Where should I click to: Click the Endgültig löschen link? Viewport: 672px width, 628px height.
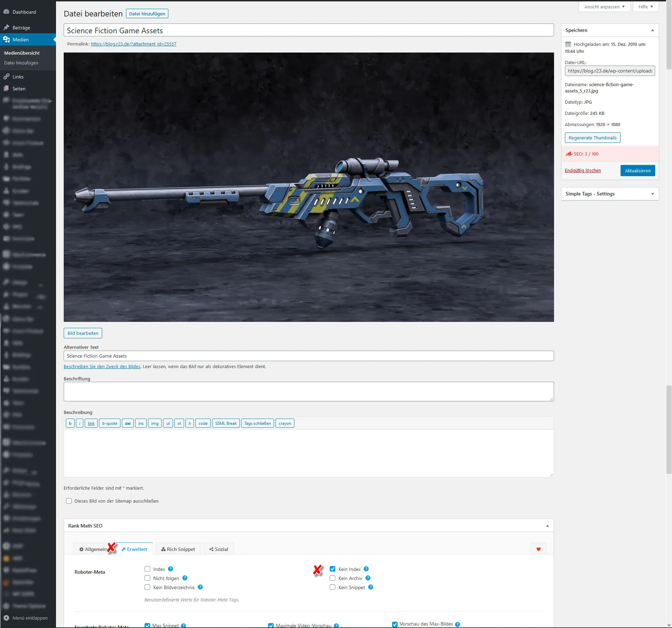(x=583, y=171)
